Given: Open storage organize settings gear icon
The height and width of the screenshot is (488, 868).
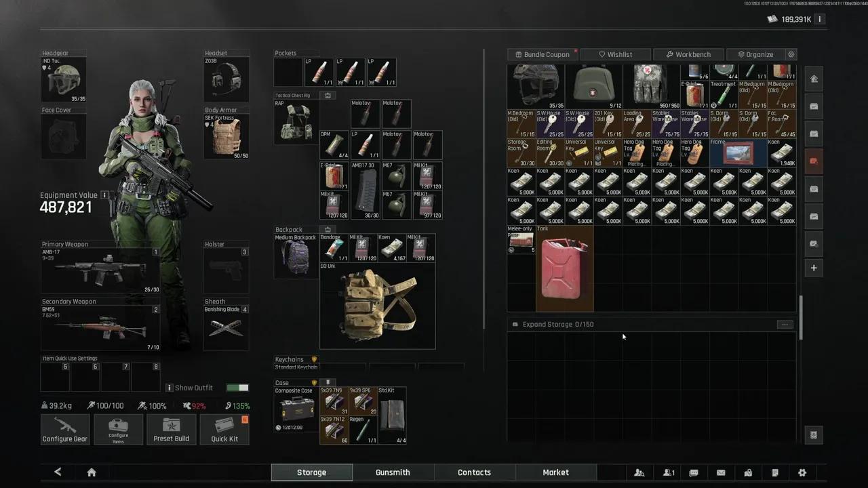Looking at the screenshot, I should 791,54.
